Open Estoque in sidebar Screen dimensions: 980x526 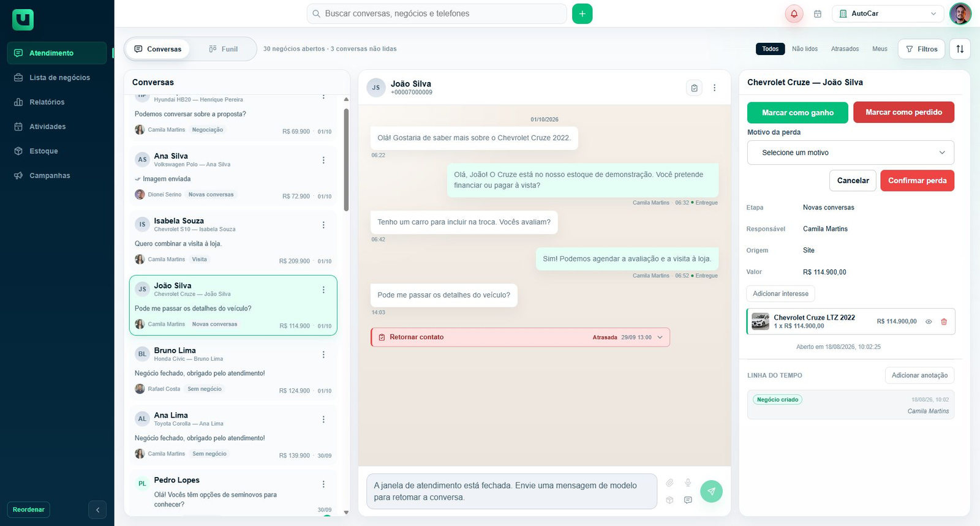click(57, 151)
